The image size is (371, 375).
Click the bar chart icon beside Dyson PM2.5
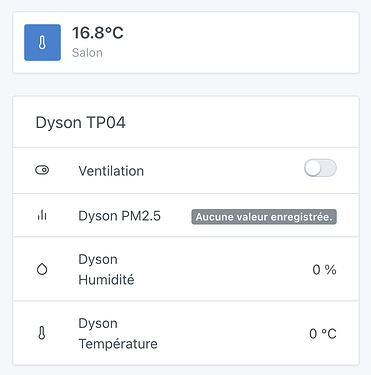[42, 215]
